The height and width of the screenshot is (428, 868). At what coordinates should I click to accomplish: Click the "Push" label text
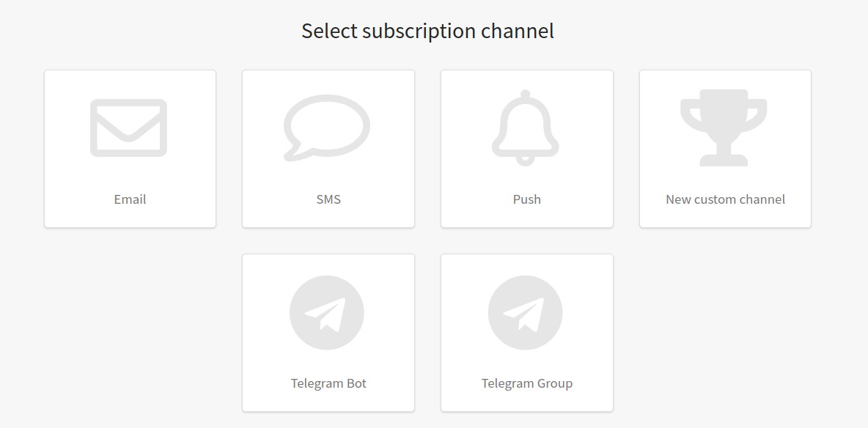tap(527, 199)
